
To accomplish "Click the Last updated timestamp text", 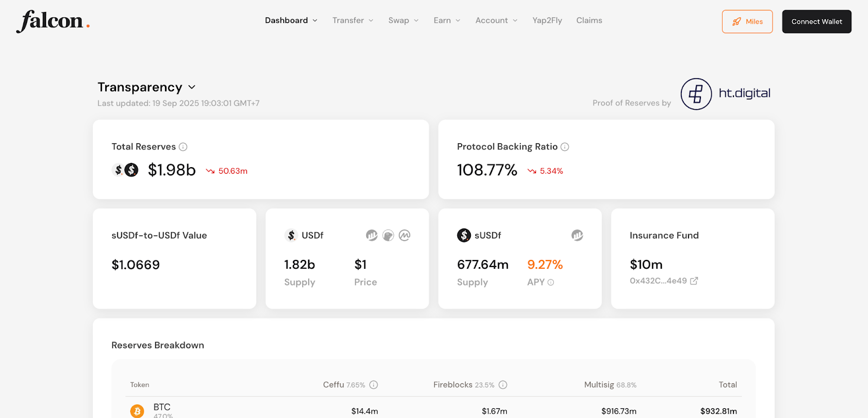I will [178, 103].
